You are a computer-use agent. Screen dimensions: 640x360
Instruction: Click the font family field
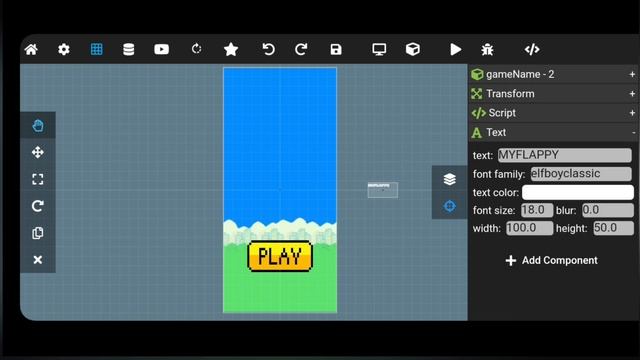click(x=581, y=174)
